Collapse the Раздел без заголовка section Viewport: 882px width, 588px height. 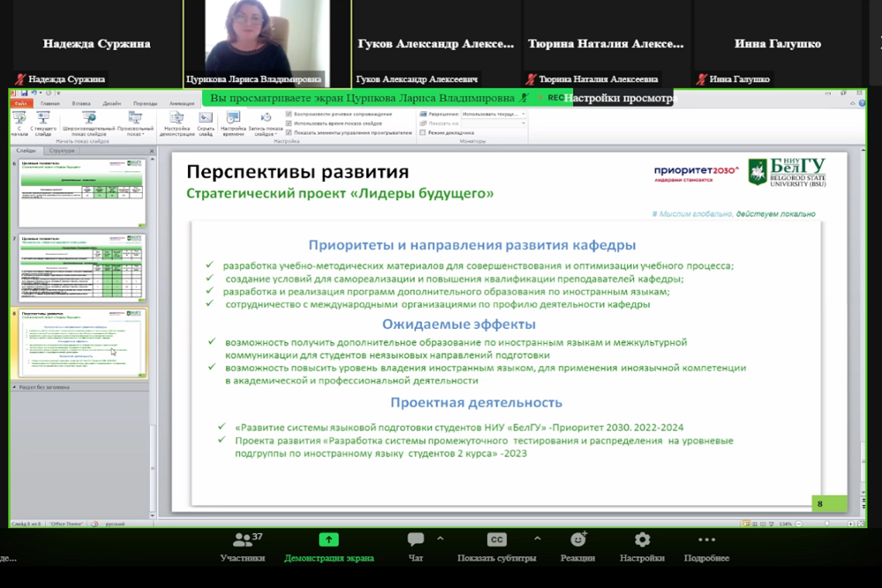pyautogui.click(x=15, y=387)
